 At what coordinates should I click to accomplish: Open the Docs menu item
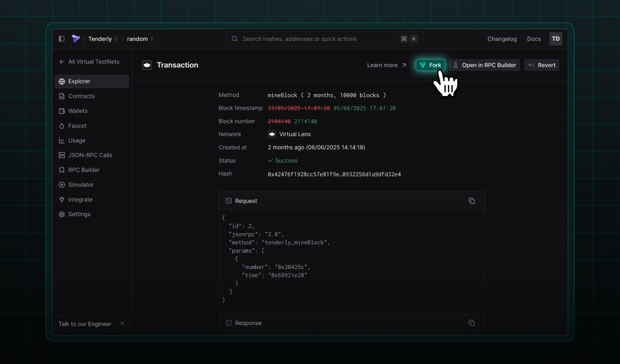click(534, 39)
